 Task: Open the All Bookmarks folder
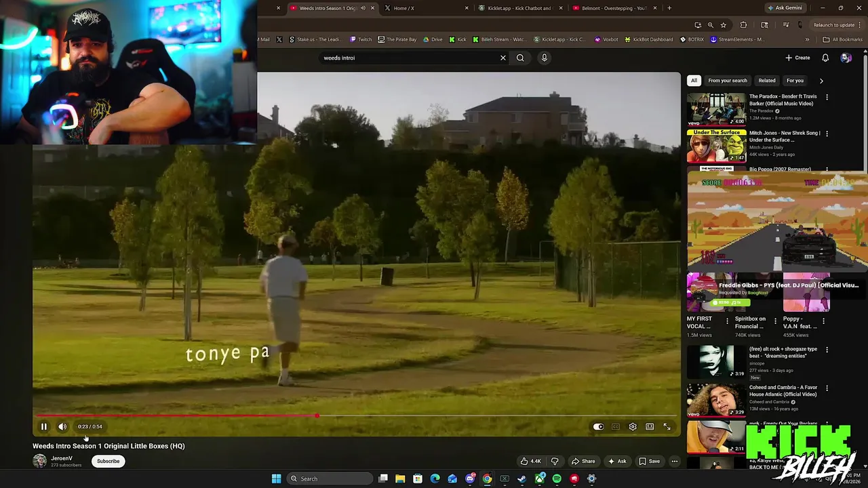tap(842, 39)
